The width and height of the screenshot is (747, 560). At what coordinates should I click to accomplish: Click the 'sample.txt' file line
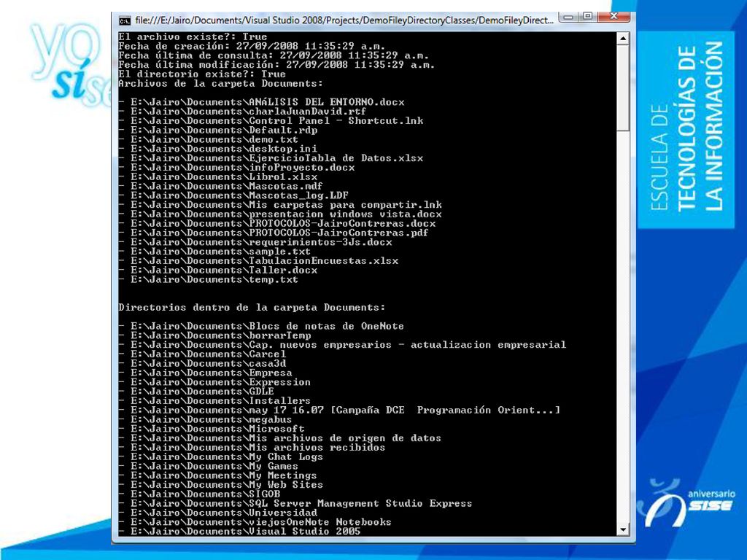pos(215,252)
